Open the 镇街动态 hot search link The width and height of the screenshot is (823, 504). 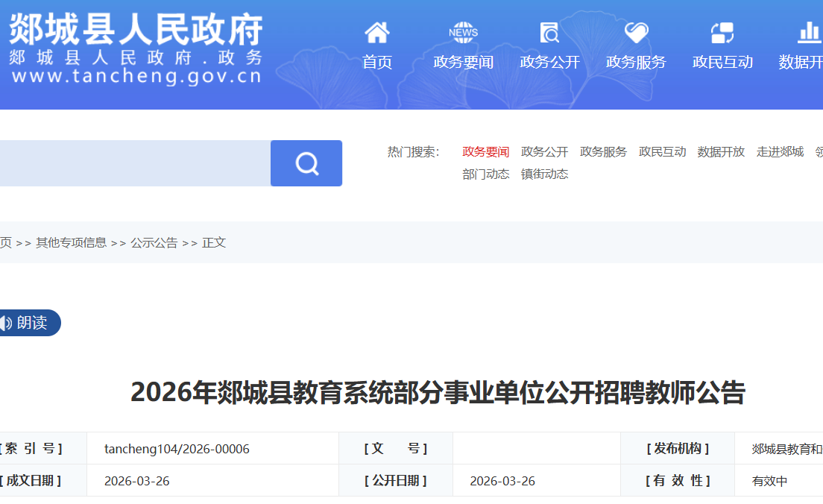tap(544, 174)
